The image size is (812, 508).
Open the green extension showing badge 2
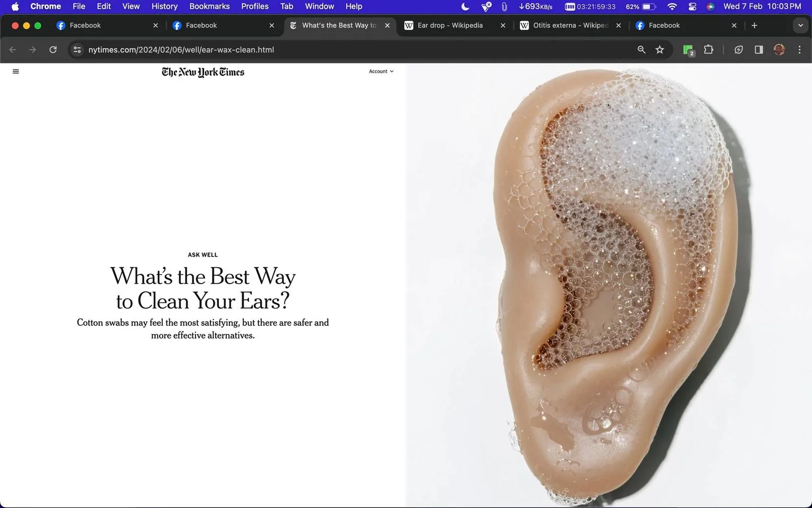[x=688, y=49]
